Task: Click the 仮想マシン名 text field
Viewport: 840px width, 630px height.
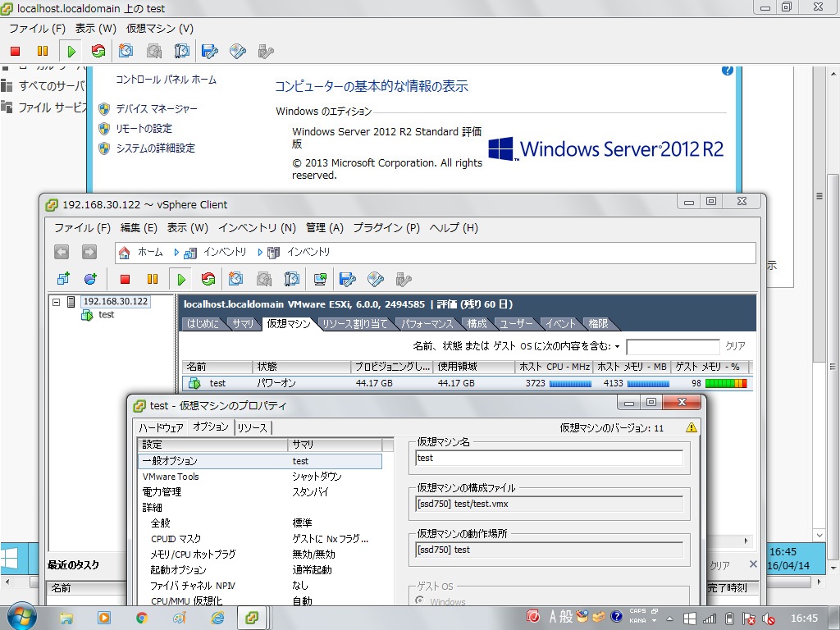Action: coord(549,459)
